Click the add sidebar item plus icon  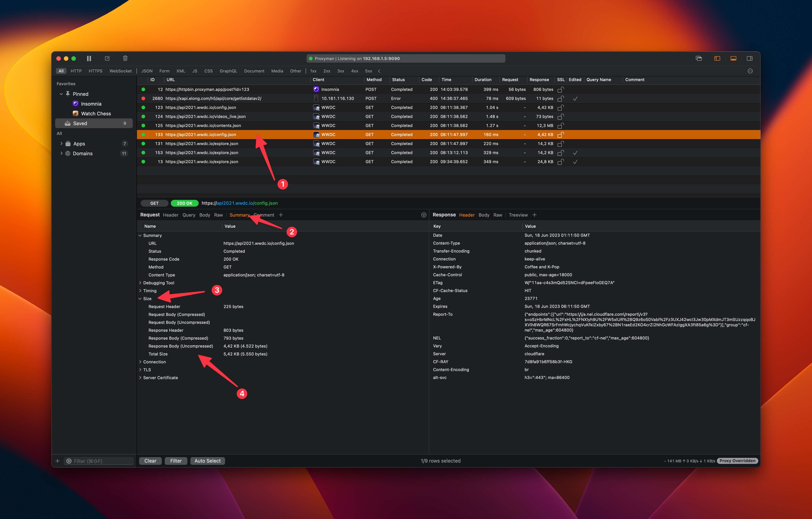[x=57, y=461]
